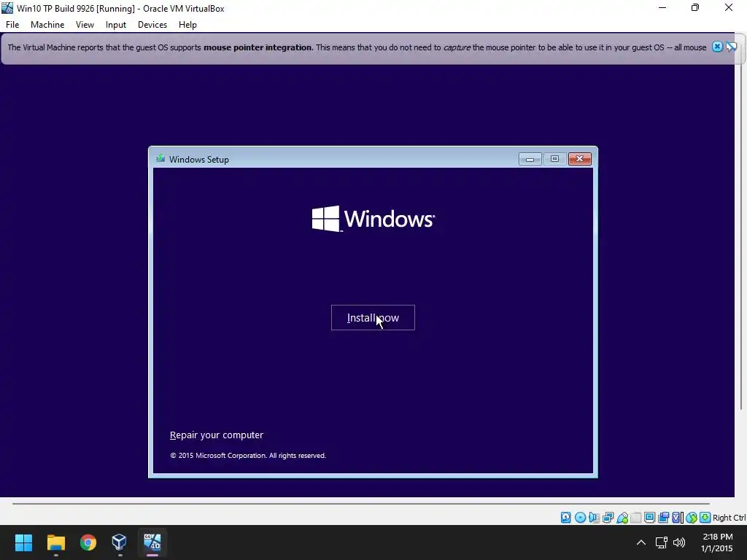Image resolution: width=747 pixels, height=560 pixels.
Task: Click the network tray icon
Action: click(661, 542)
